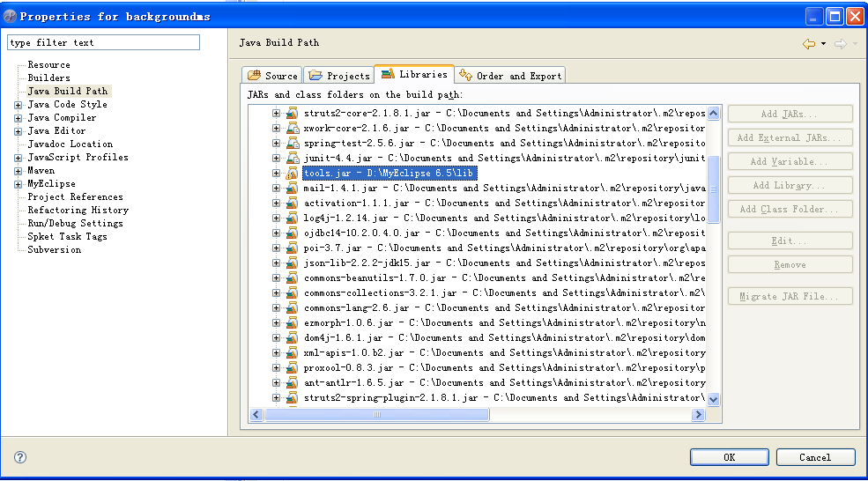The image size is (868, 481).
Task: Click the jar icon beside tools.jar
Action: pos(292,174)
